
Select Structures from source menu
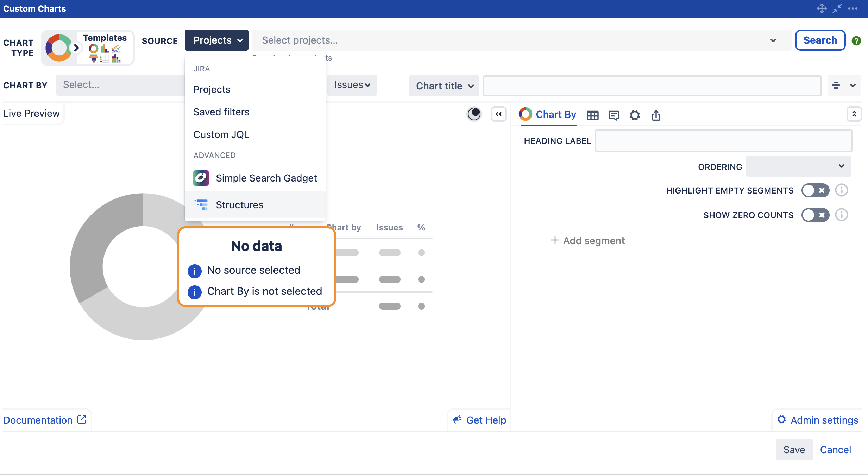(x=239, y=205)
